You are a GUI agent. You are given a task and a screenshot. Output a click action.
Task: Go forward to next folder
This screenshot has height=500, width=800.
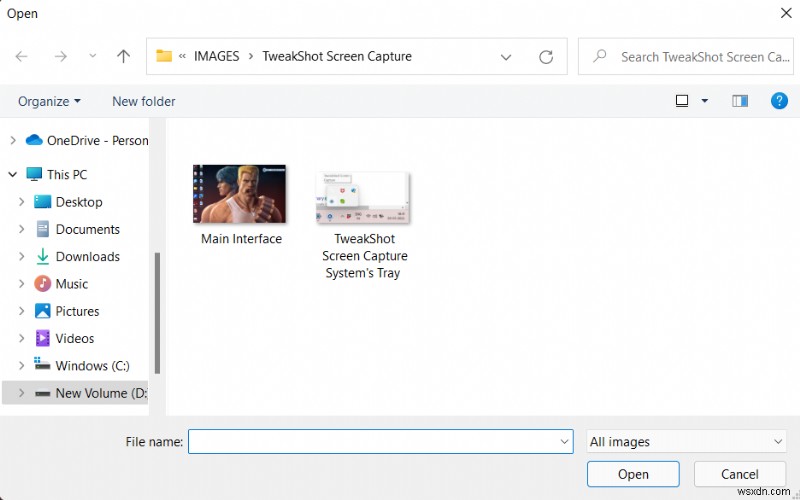point(61,56)
